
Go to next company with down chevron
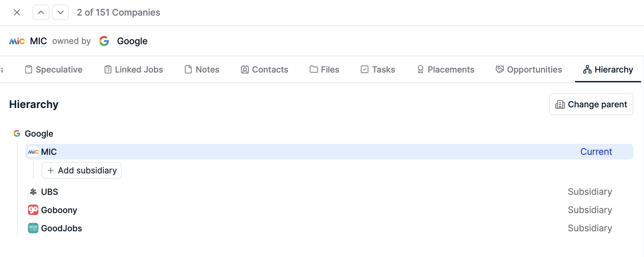[x=60, y=12]
